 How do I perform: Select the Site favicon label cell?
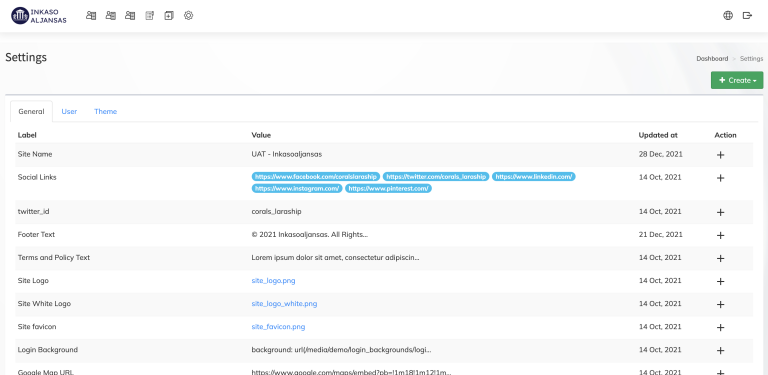click(37, 327)
